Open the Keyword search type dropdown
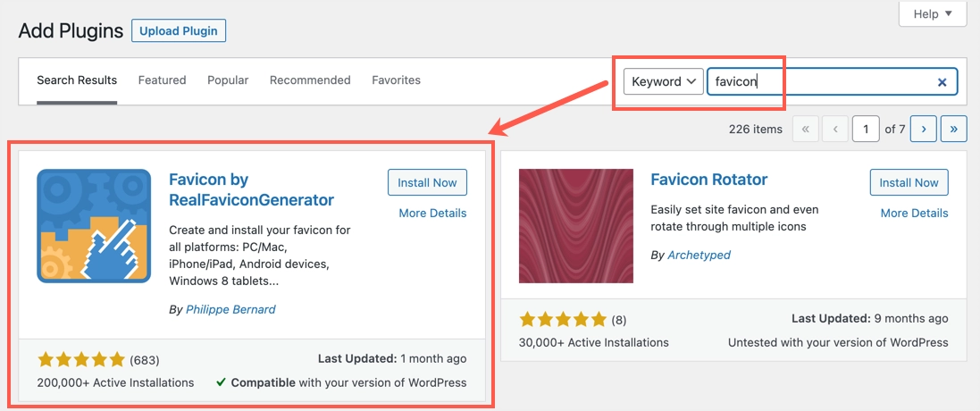 click(x=664, y=82)
